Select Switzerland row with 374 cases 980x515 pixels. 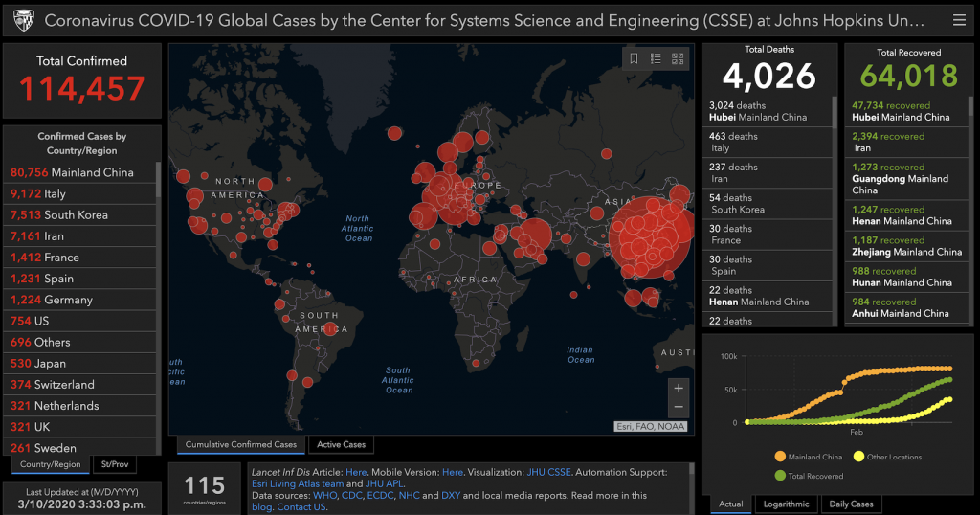79,385
